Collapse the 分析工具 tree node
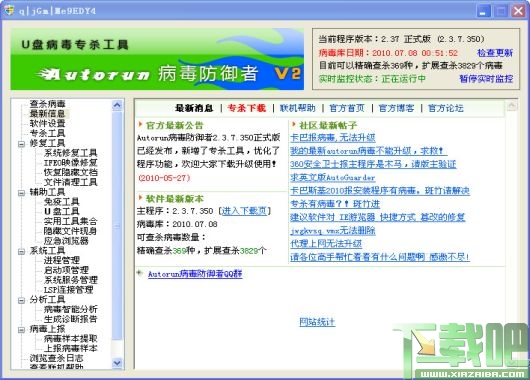 pos(21,300)
